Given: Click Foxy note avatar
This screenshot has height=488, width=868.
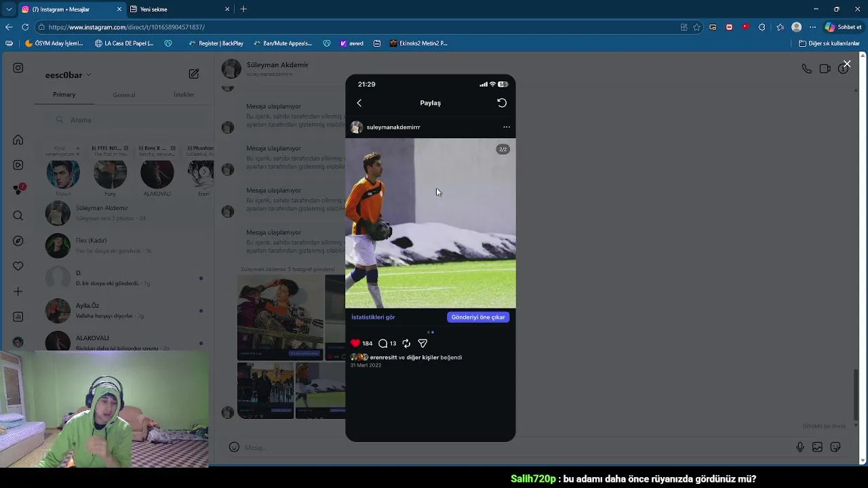Looking at the screenshot, I should point(110,174).
